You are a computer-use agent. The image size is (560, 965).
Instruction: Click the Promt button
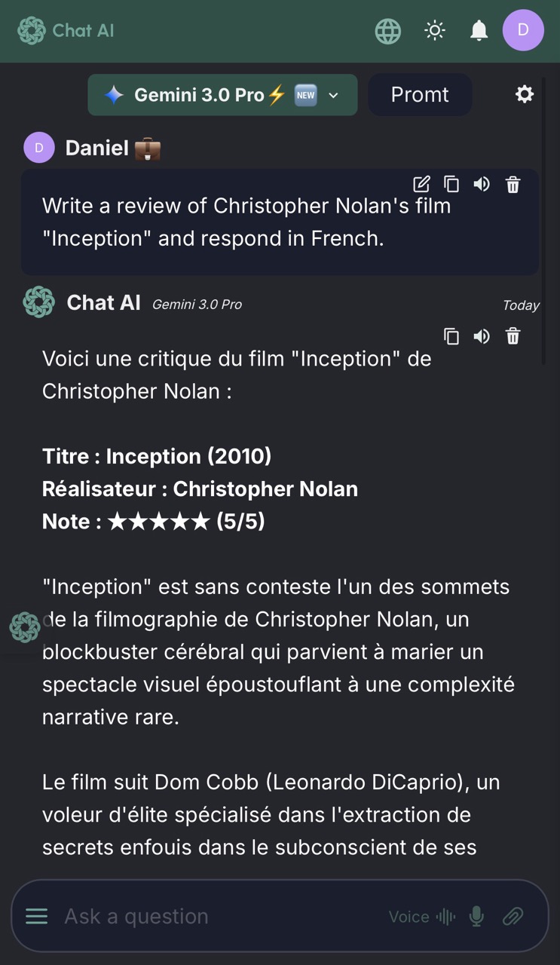click(420, 95)
